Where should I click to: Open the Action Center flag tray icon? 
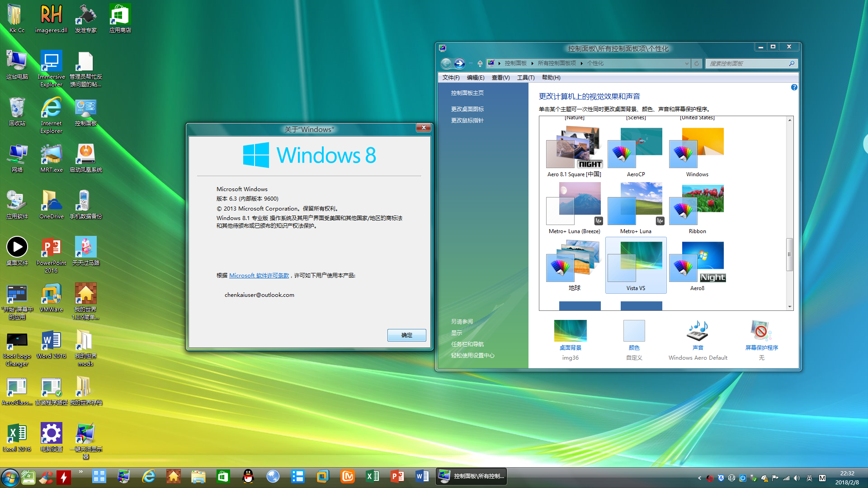coord(775,478)
